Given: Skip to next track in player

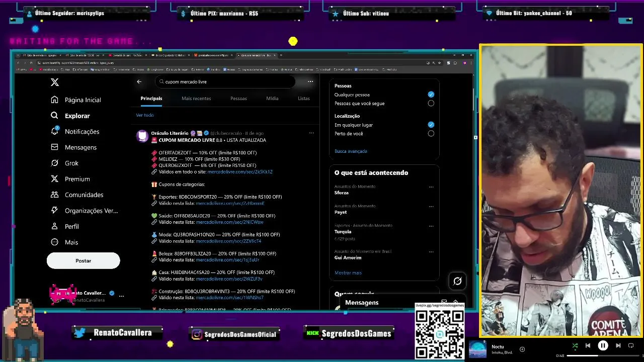Looking at the screenshot, I should coord(618,345).
